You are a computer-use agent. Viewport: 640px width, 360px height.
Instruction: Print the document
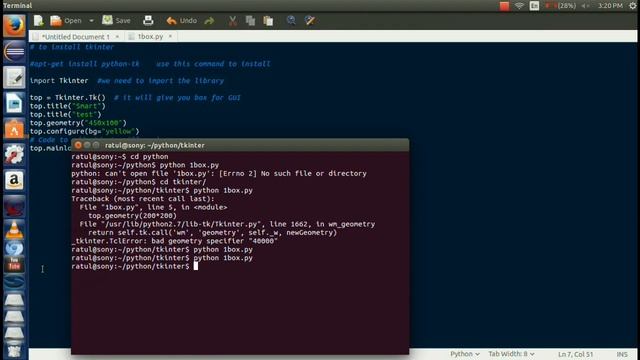[148, 20]
